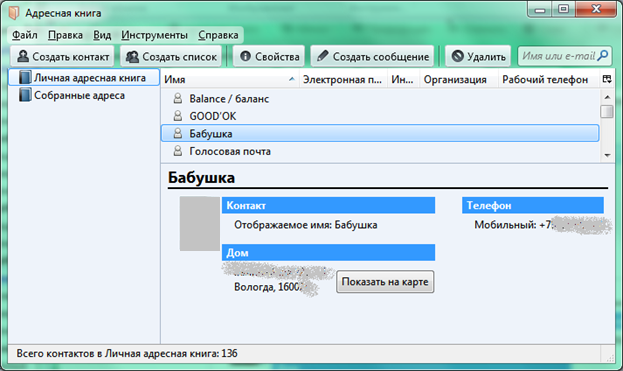Click the Собранные адреса book icon

[x=25, y=95]
